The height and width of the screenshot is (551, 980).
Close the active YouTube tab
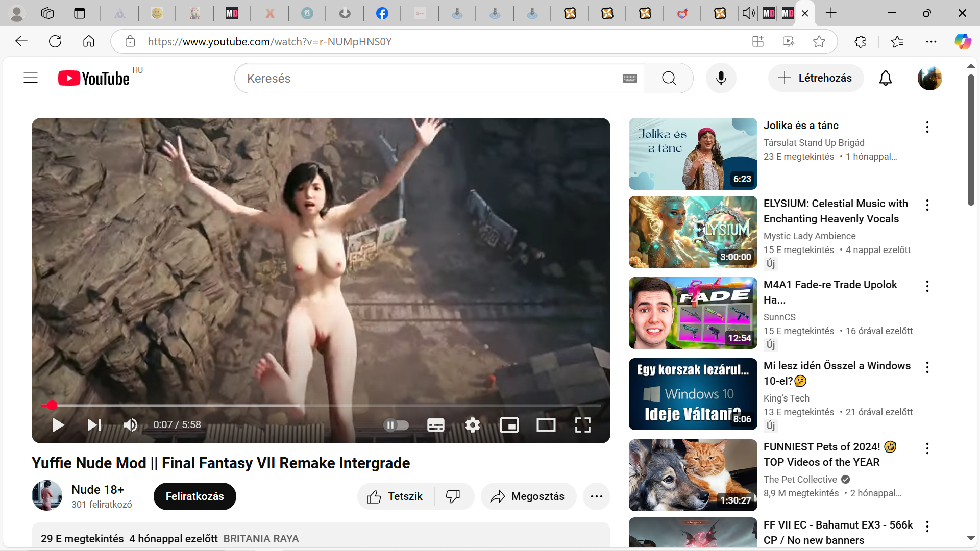pos(805,13)
